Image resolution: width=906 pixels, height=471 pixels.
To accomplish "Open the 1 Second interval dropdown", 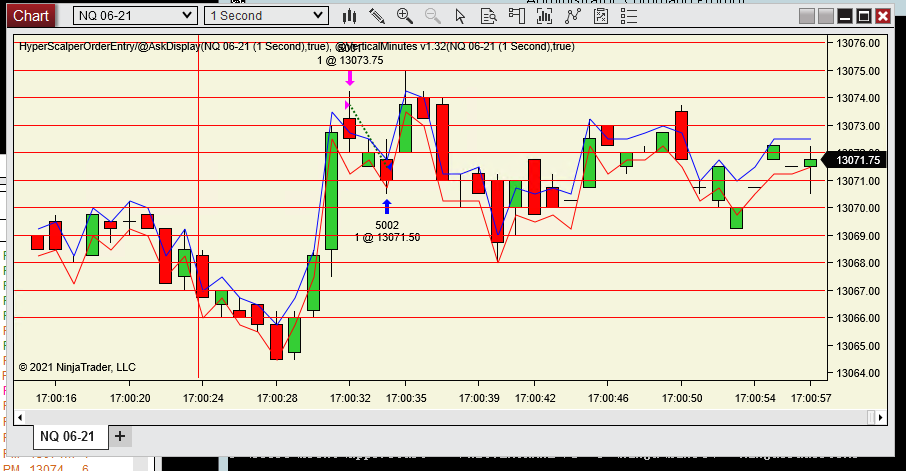I will point(266,16).
